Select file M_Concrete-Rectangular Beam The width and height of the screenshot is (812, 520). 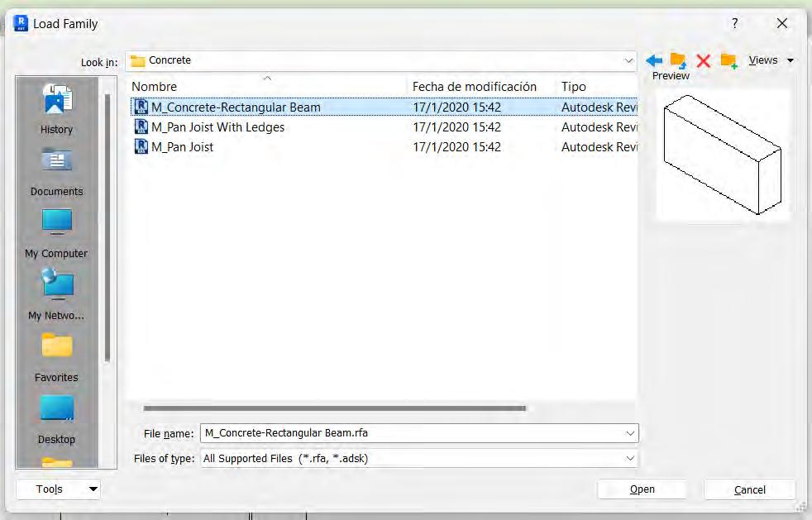[x=236, y=107]
